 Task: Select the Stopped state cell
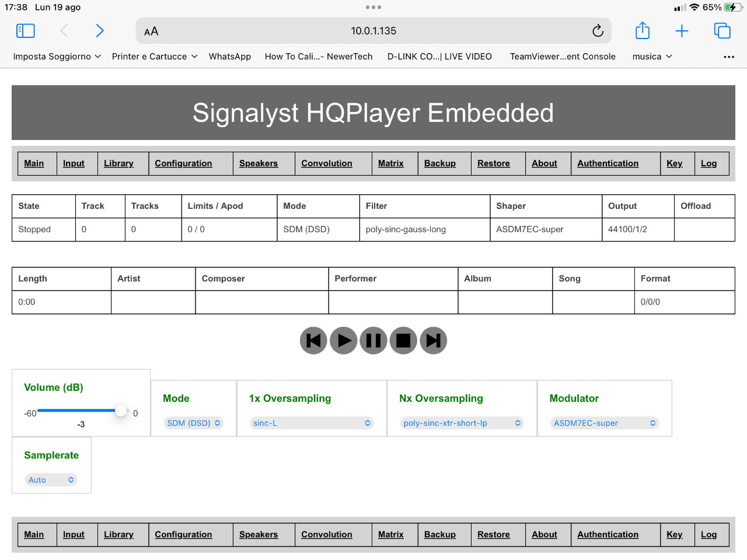[x=44, y=229]
